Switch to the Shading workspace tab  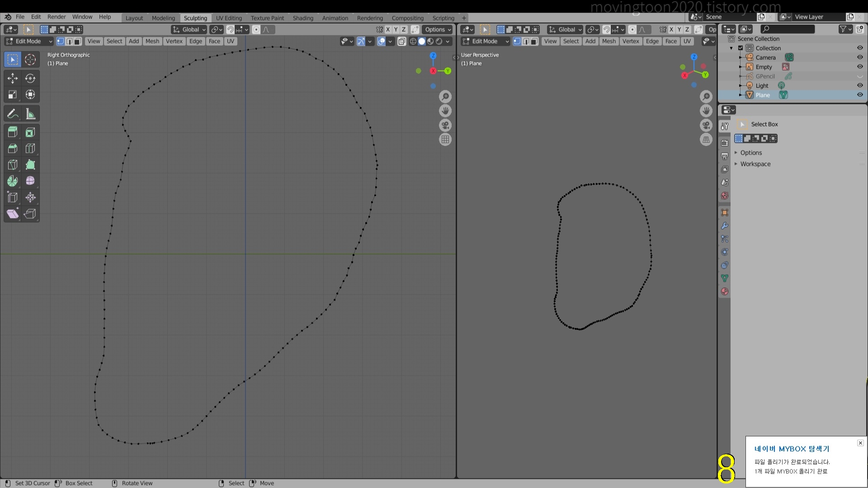tap(303, 18)
